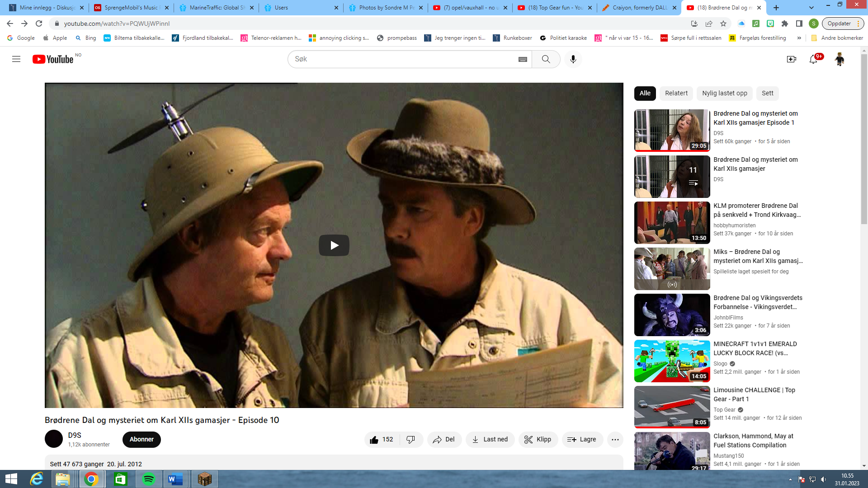Switch to the SprengeMobil's Music tab
868x488 pixels.
[x=132, y=8]
